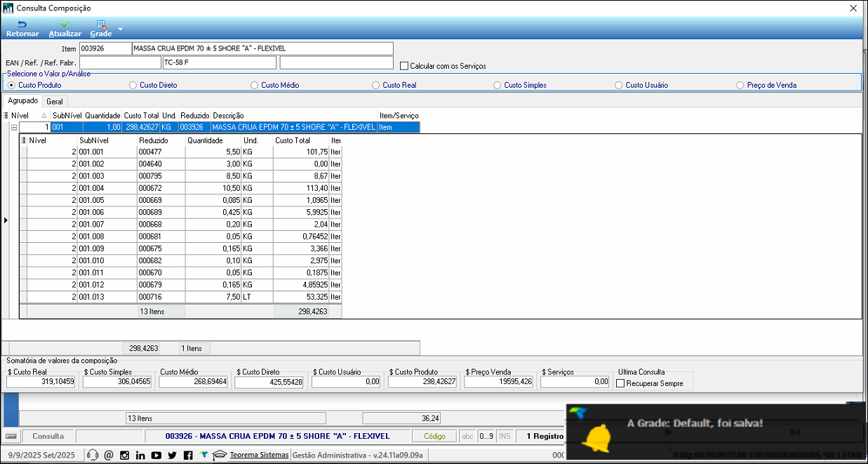
Task: Open the dropdown arrow next to Grade
Action: point(120,29)
